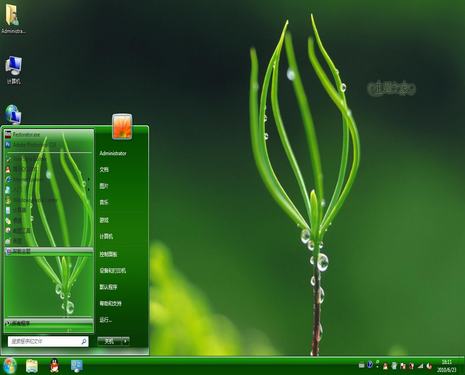465x375 pixels.
Task: Launch QQ penguin icon on taskbar
Action: pos(54,366)
